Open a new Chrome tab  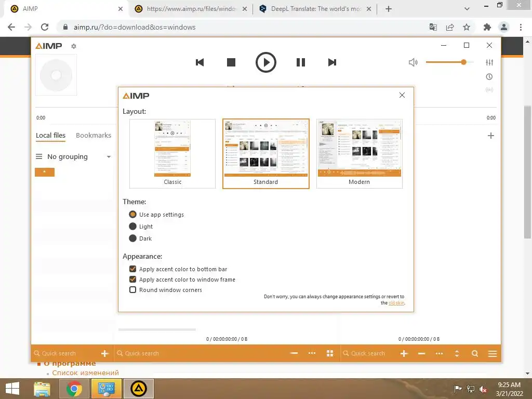tap(389, 9)
